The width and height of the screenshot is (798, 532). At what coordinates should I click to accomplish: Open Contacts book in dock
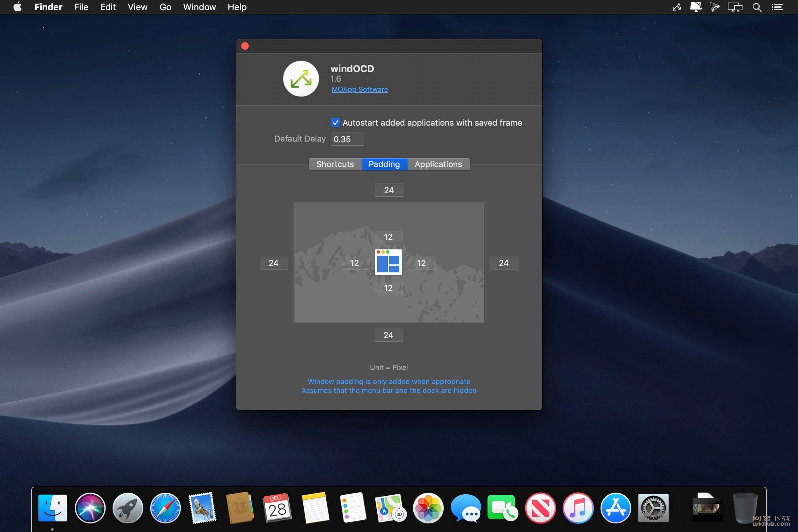(240, 508)
